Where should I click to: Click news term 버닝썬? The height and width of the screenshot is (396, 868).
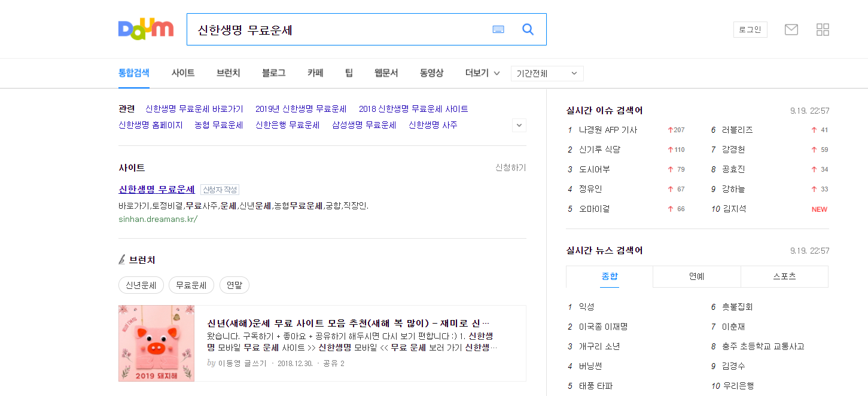(x=590, y=366)
